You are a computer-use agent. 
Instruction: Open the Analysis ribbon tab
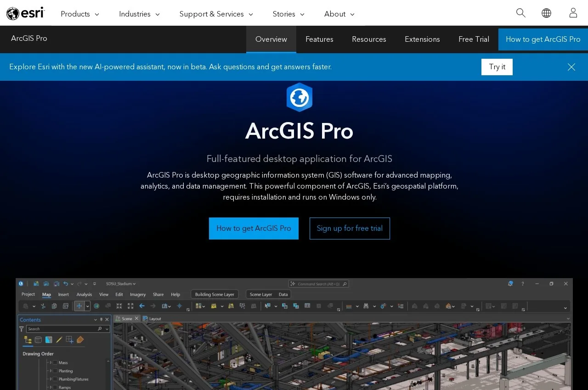[84, 295]
